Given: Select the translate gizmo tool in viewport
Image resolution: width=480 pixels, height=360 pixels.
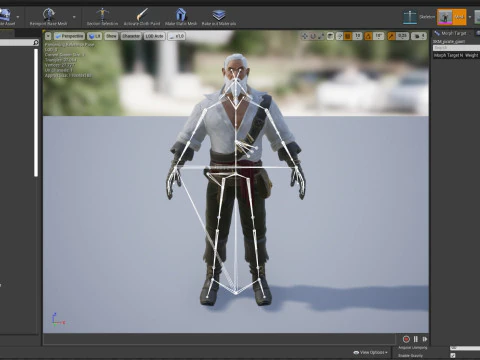Looking at the screenshot, I should click(305, 36).
